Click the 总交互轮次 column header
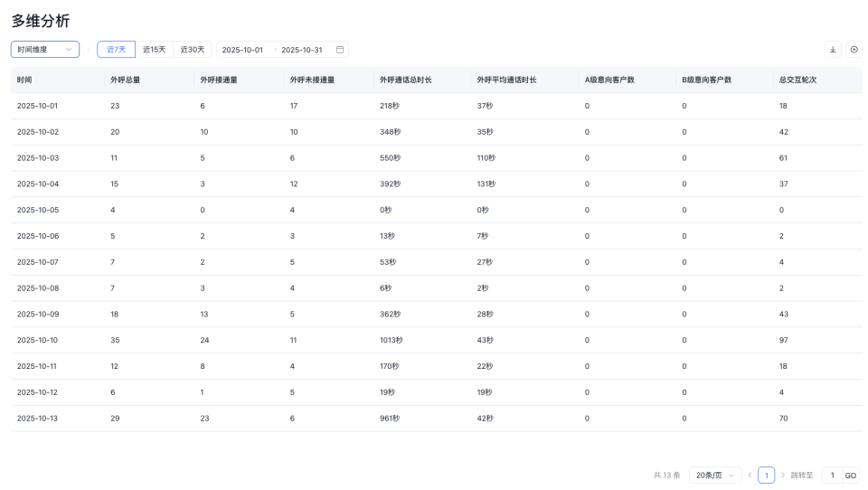This screenshot has height=490, width=868. click(797, 80)
